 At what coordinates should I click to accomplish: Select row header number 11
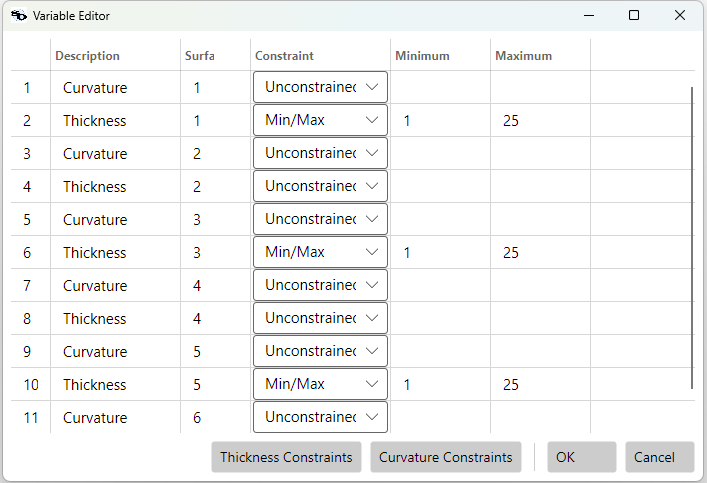pos(31,417)
